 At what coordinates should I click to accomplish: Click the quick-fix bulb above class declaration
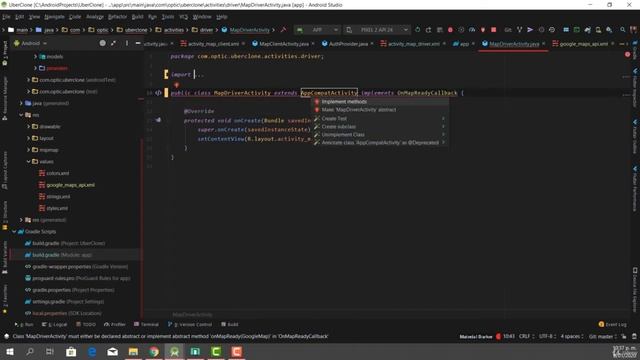tap(176, 84)
